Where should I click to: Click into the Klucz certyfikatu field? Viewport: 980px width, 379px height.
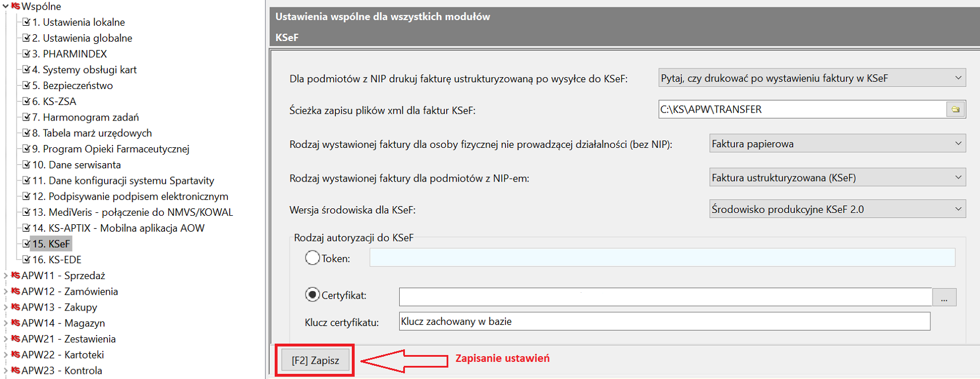[664, 321]
